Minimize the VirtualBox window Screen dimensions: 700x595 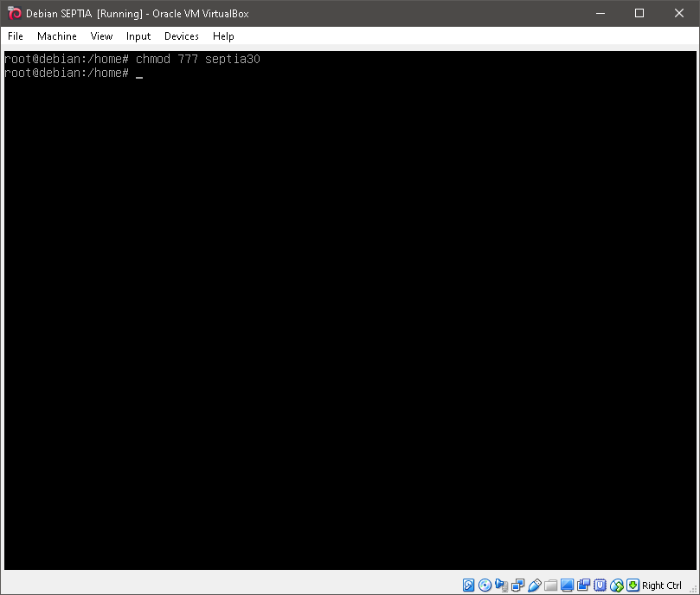coord(600,13)
